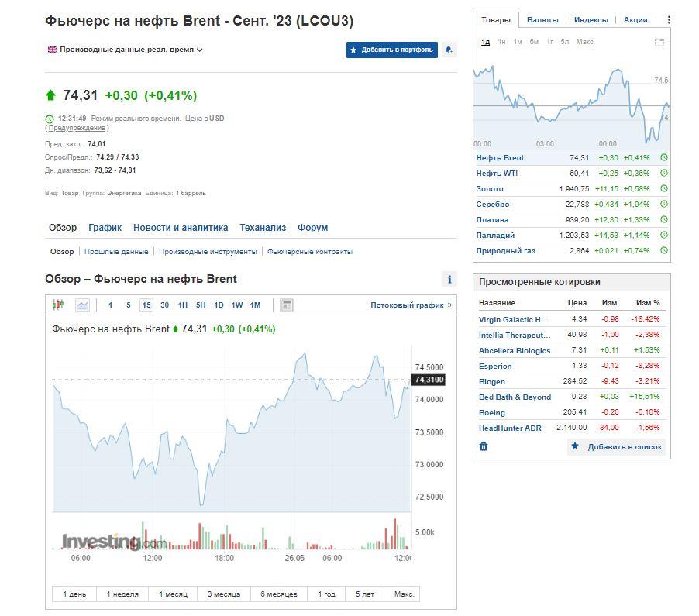The width and height of the screenshot is (699, 616).
Task: Click the Добавить в портфель button
Action: coord(391,50)
